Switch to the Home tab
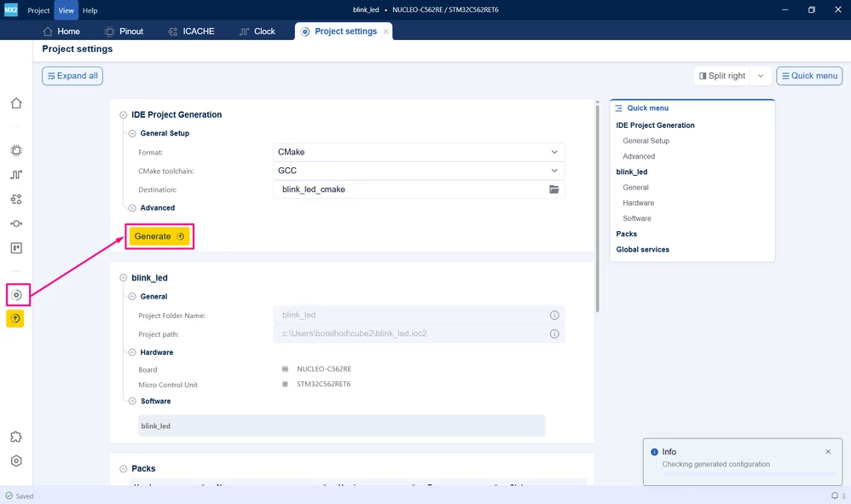 61,32
